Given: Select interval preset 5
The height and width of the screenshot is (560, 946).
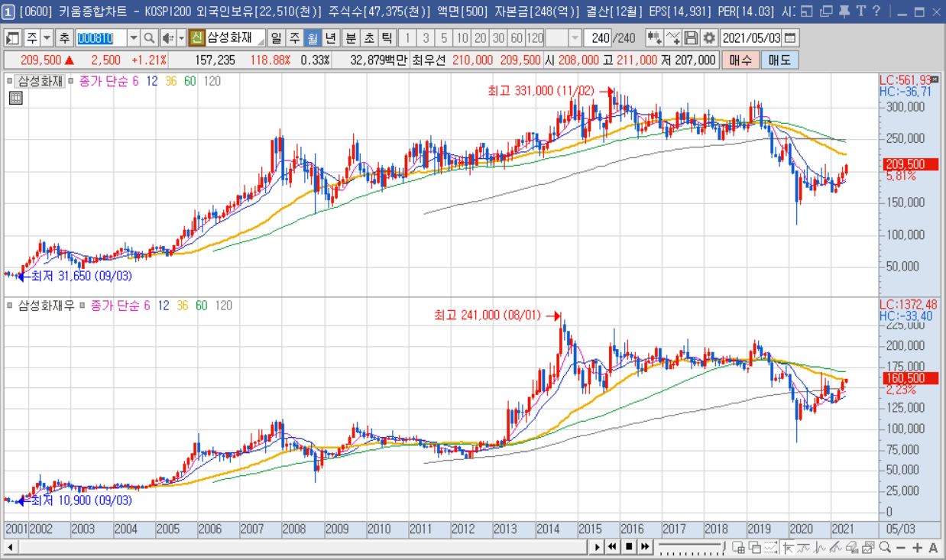Looking at the screenshot, I should click(443, 38).
